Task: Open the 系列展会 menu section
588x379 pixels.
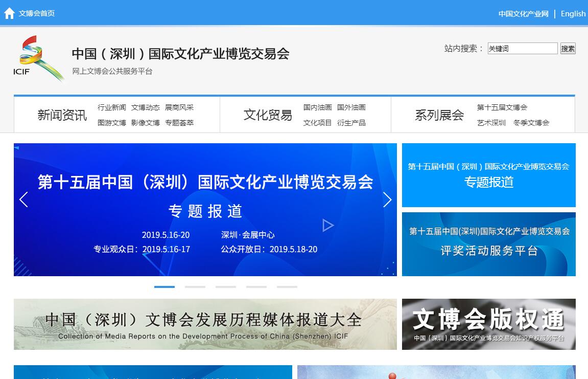Action: tap(439, 115)
